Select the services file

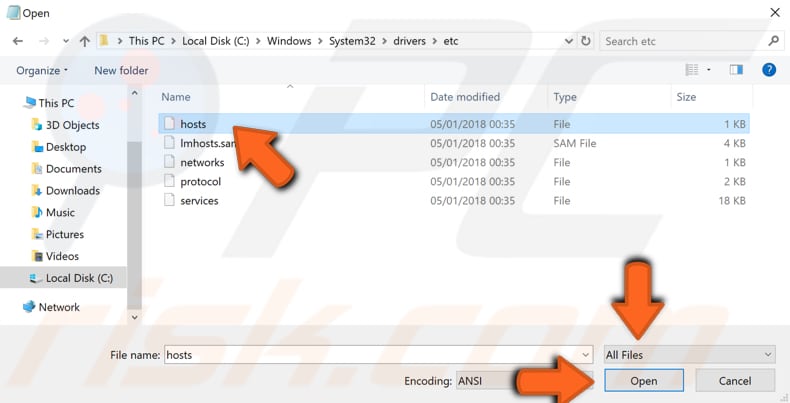[453, 200]
